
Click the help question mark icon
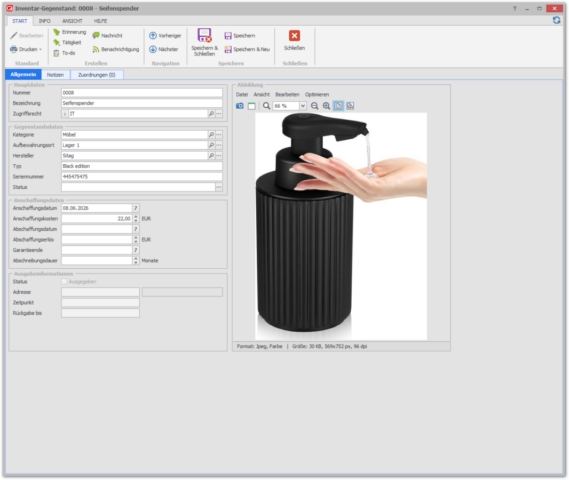point(515,8)
